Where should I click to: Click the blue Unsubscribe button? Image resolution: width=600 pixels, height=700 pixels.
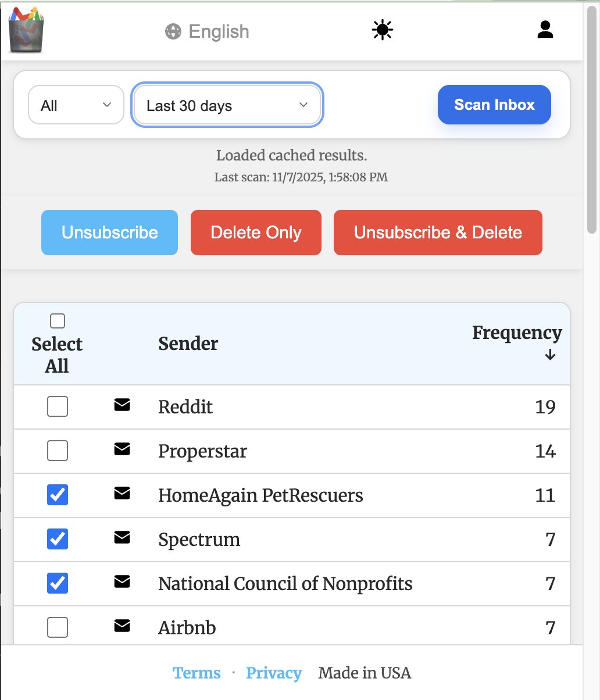pos(109,233)
